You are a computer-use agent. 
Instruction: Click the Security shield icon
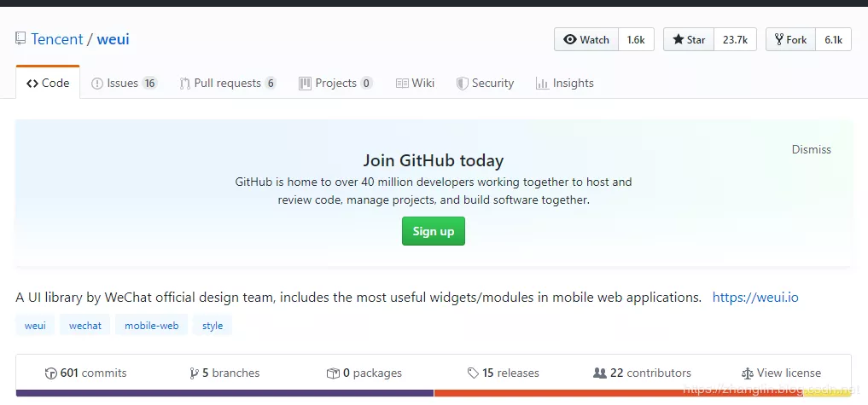click(463, 84)
